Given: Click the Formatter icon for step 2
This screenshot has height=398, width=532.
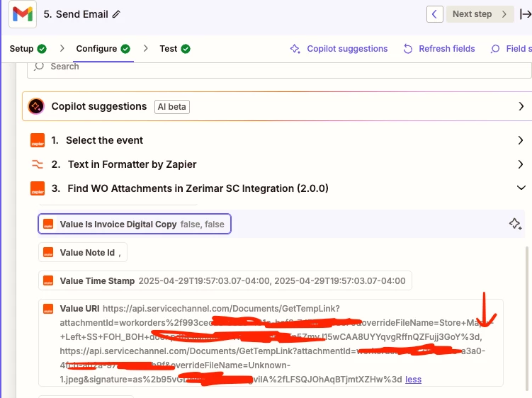Looking at the screenshot, I should pyautogui.click(x=38, y=164).
